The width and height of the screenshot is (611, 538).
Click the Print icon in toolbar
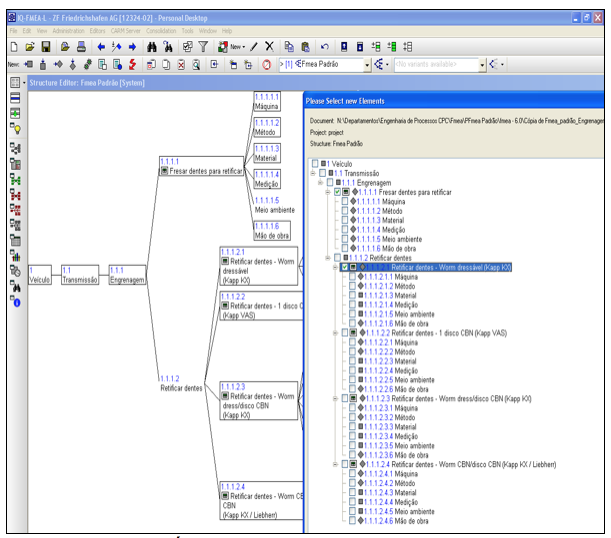click(x=81, y=47)
